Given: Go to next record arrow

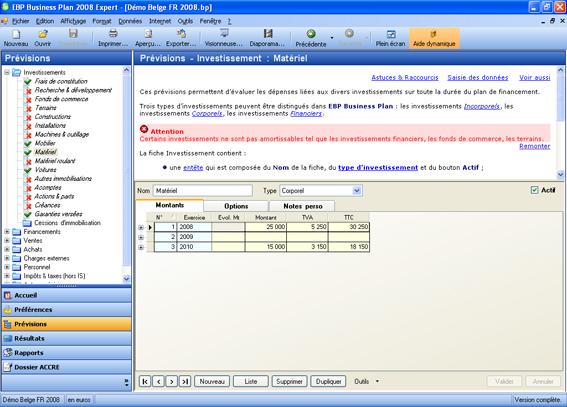Looking at the screenshot, I should click(172, 381).
